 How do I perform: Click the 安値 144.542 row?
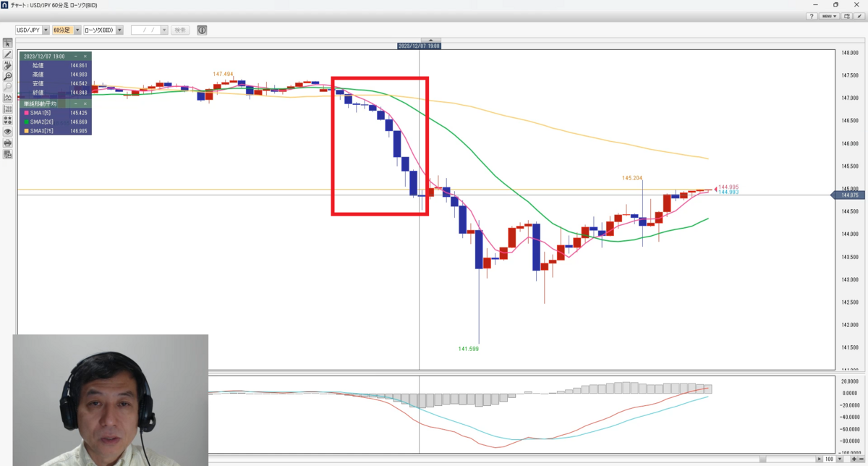coord(55,83)
